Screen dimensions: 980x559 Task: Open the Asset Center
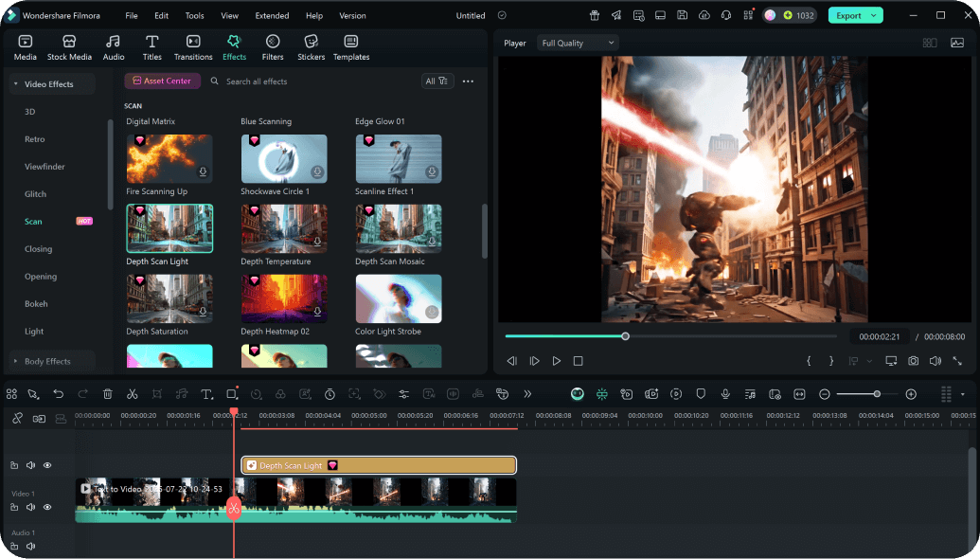163,81
